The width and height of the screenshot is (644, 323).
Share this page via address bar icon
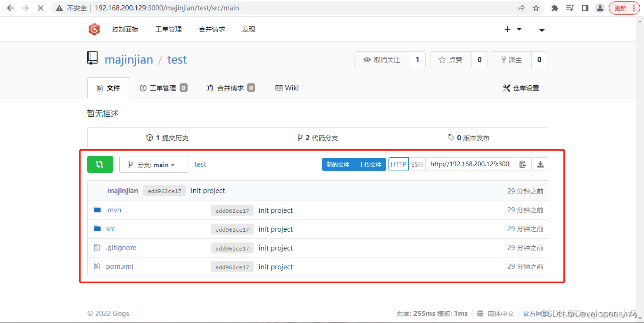[x=521, y=8]
